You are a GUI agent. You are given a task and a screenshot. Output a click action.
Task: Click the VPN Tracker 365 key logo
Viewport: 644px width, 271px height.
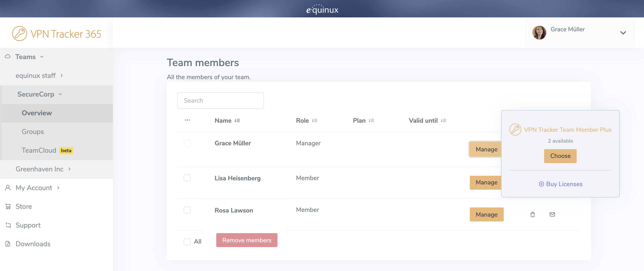(20, 33)
